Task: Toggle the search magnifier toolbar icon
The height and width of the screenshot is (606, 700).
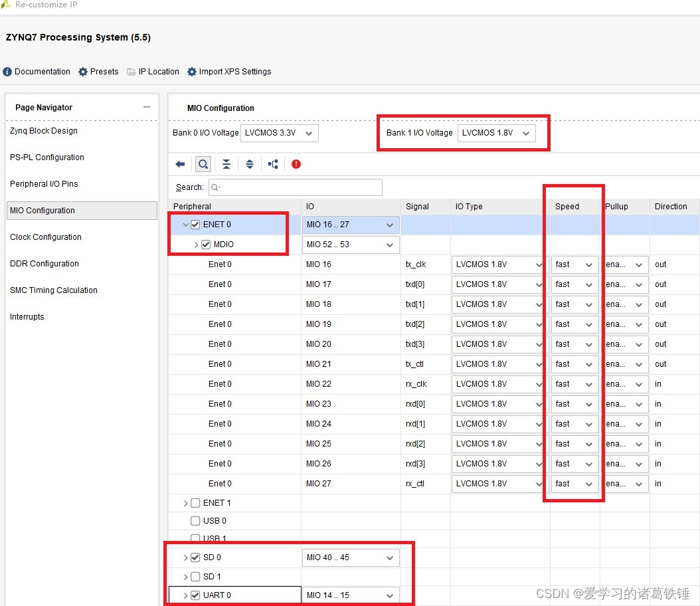Action: tap(203, 164)
